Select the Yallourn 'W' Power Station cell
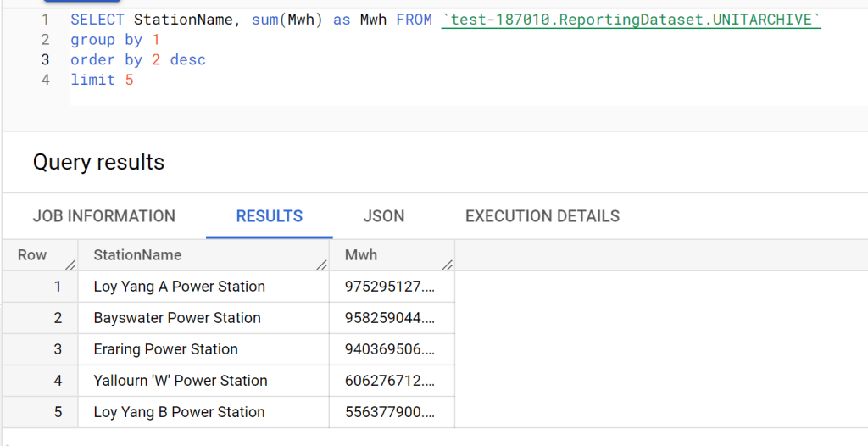This screenshot has height=446, width=868. pos(181,381)
